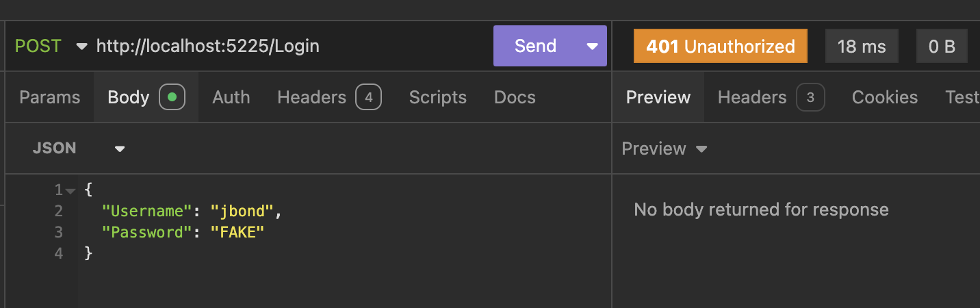Switch to the Params tab
980x308 pixels.
49,97
